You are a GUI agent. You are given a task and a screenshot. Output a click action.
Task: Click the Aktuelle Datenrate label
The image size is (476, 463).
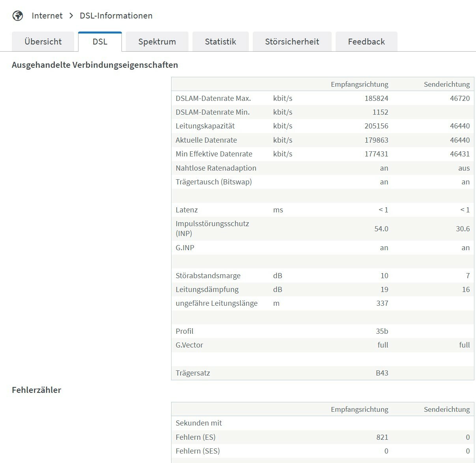[206, 140]
